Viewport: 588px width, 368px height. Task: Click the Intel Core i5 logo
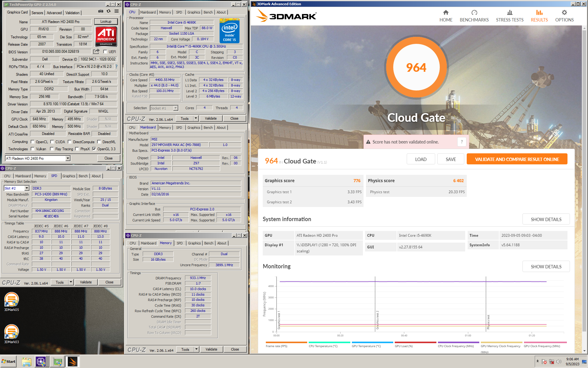[x=229, y=31]
